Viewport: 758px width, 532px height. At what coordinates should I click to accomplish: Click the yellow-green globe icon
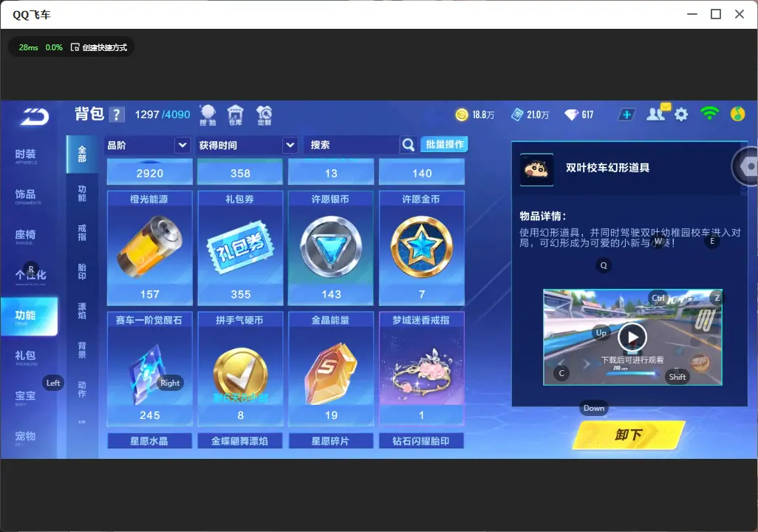point(737,114)
